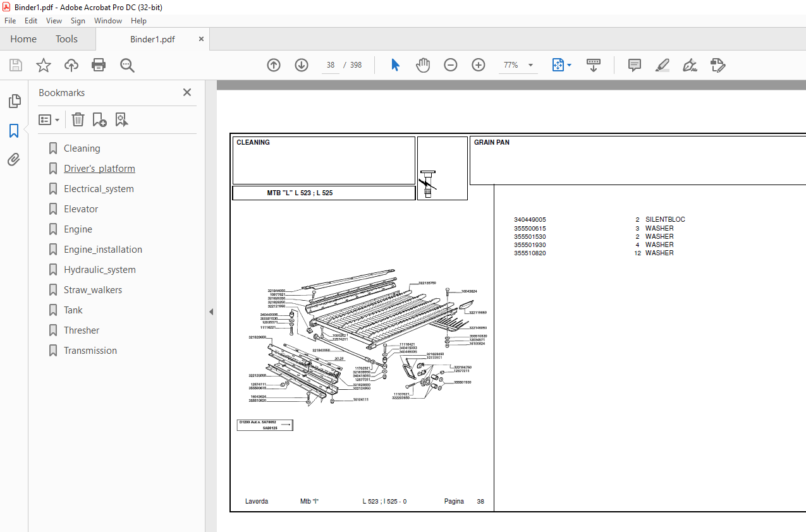Activate the hand pan tool

click(x=423, y=65)
